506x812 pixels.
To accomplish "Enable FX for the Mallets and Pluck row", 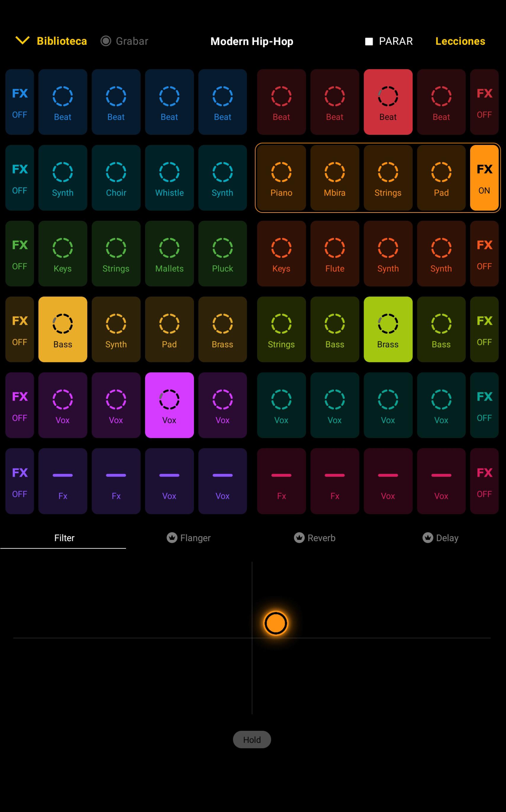I will tap(19, 253).
